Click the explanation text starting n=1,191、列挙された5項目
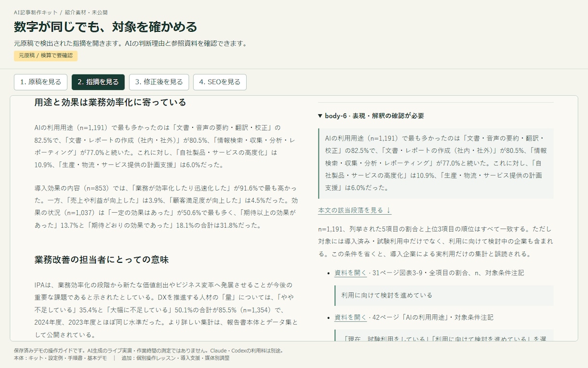588x368 pixels. tap(436, 241)
